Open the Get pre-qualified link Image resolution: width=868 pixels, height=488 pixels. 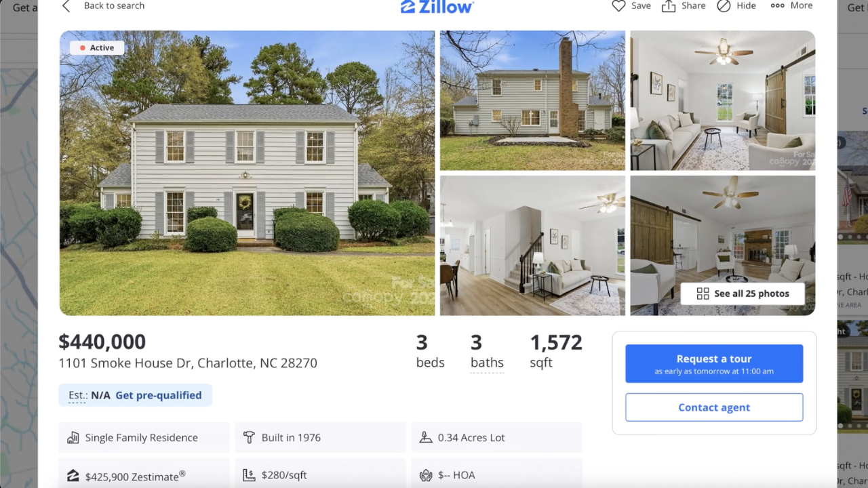[158, 395]
